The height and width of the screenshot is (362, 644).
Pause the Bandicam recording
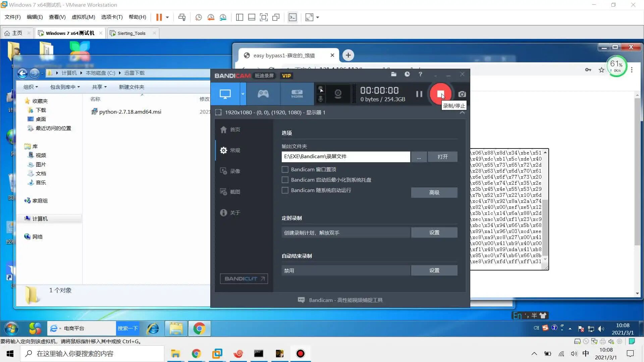pyautogui.click(x=419, y=94)
